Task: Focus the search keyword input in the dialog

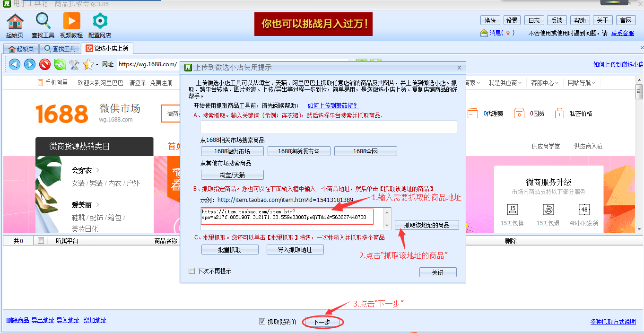Action: pyautogui.click(x=329, y=127)
